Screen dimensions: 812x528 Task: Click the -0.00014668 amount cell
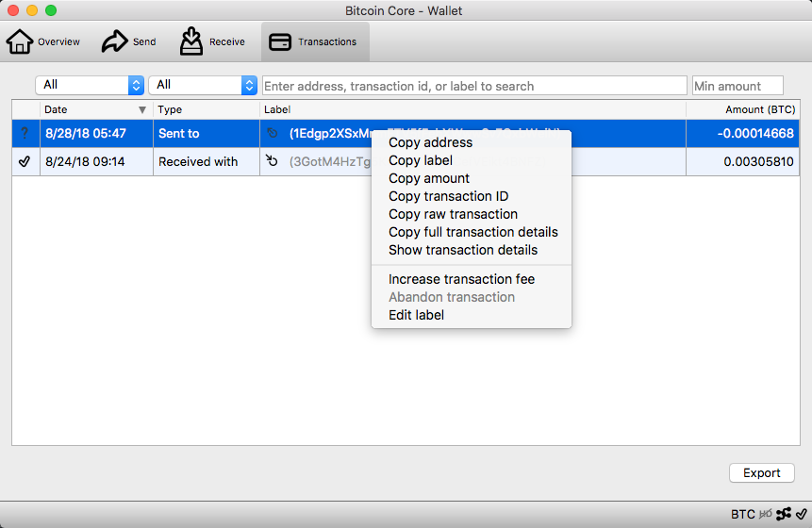[743, 133]
